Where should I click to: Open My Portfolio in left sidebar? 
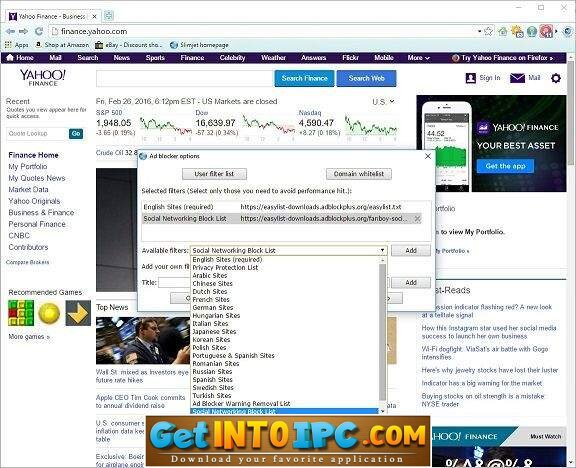tap(28, 166)
